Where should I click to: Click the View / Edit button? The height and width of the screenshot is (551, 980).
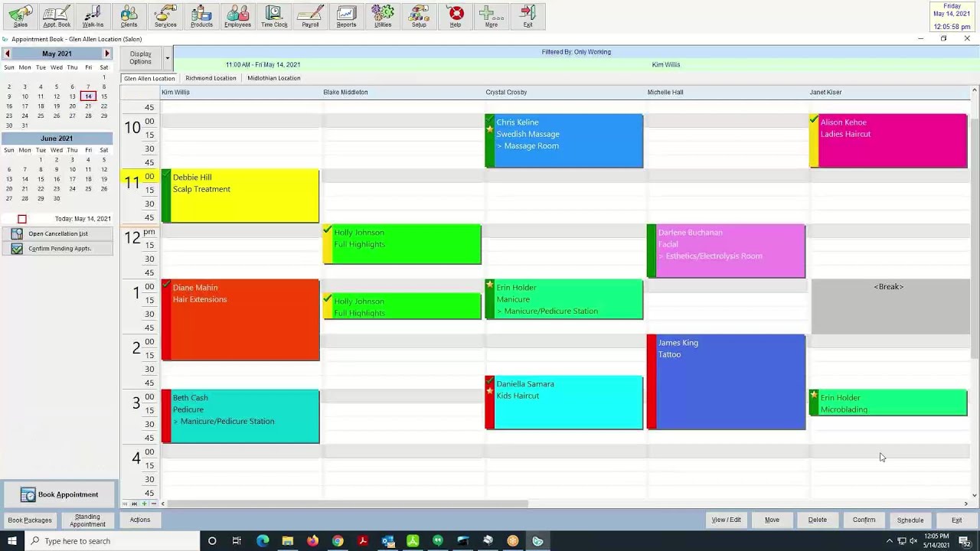726,520
